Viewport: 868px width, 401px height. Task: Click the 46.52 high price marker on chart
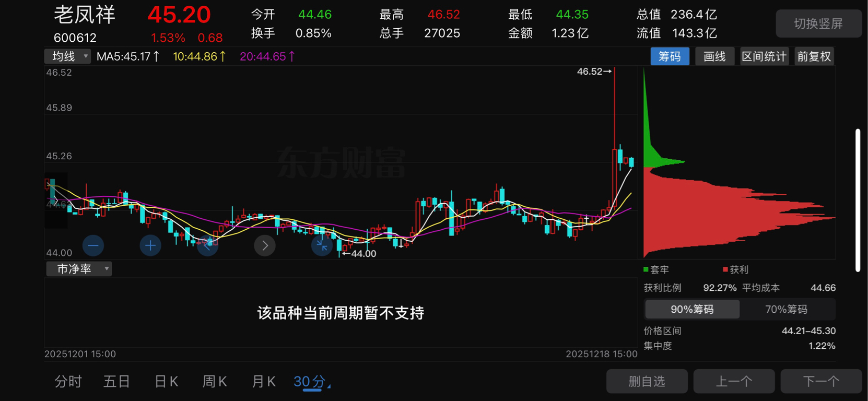tap(594, 72)
